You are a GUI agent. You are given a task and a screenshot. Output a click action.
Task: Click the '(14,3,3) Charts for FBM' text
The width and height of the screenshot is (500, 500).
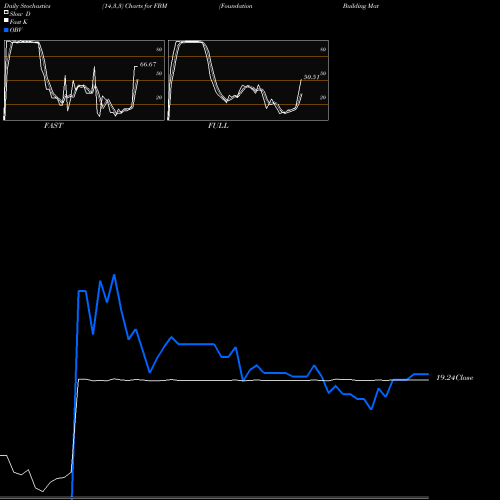(135, 6)
